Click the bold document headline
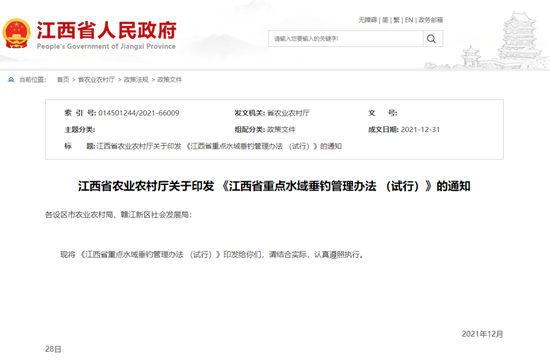This screenshot has width=550, height=364. pos(274,186)
